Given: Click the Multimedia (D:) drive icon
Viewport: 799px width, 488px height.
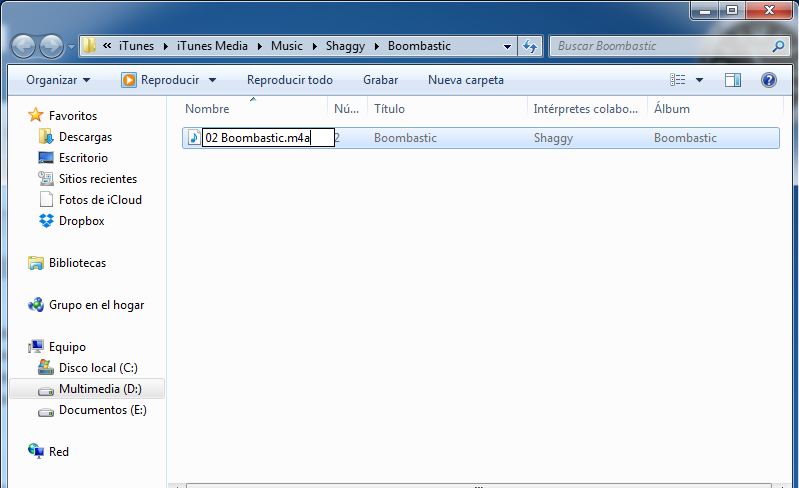Looking at the screenshot, I should [x=46, y=391].
